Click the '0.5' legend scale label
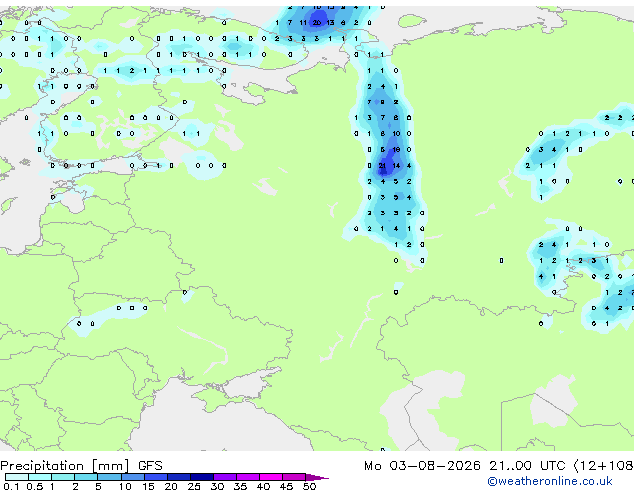Viewport: 634px width, 490px height. pyautogui.click(x=34, y=486)
